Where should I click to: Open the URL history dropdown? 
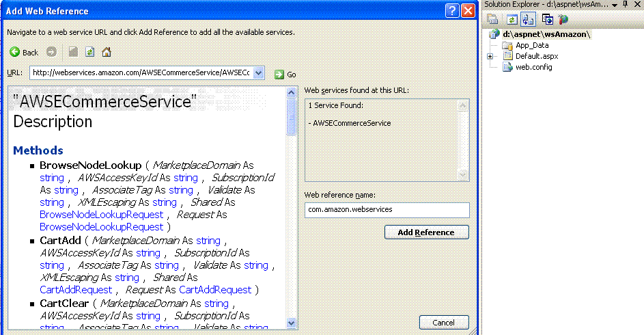click(x=258, y=72)
